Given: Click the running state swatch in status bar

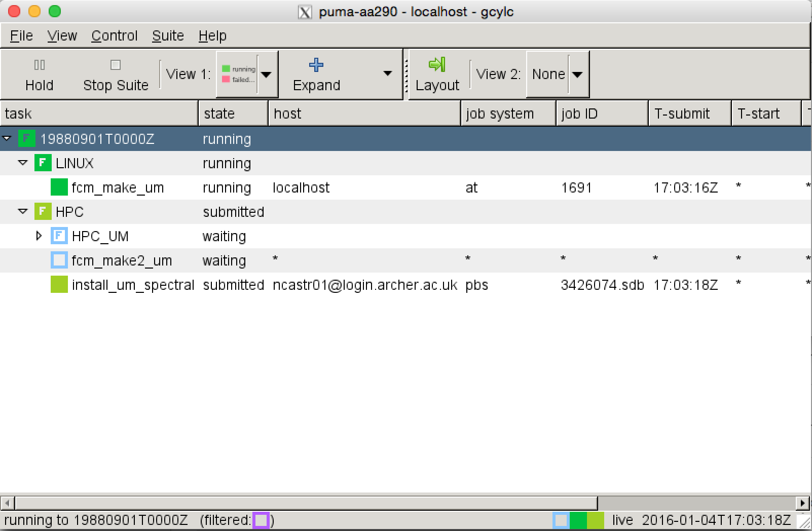Looking at the screenshot, I should [x=578, y=520].
